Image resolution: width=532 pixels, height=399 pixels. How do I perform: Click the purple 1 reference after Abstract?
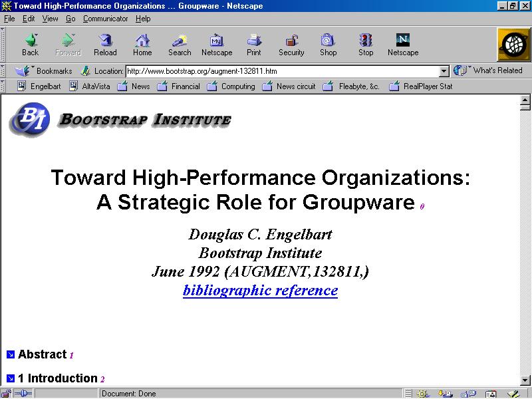click(x=72, y=356)
